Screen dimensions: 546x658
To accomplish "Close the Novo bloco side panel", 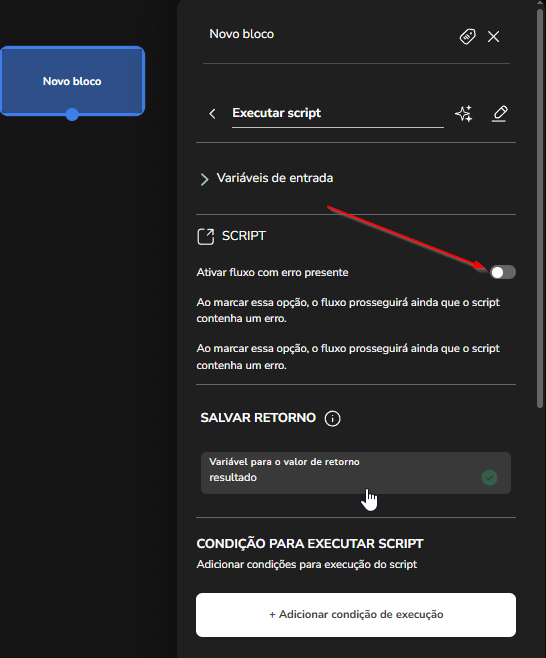I will pos(494,37).
